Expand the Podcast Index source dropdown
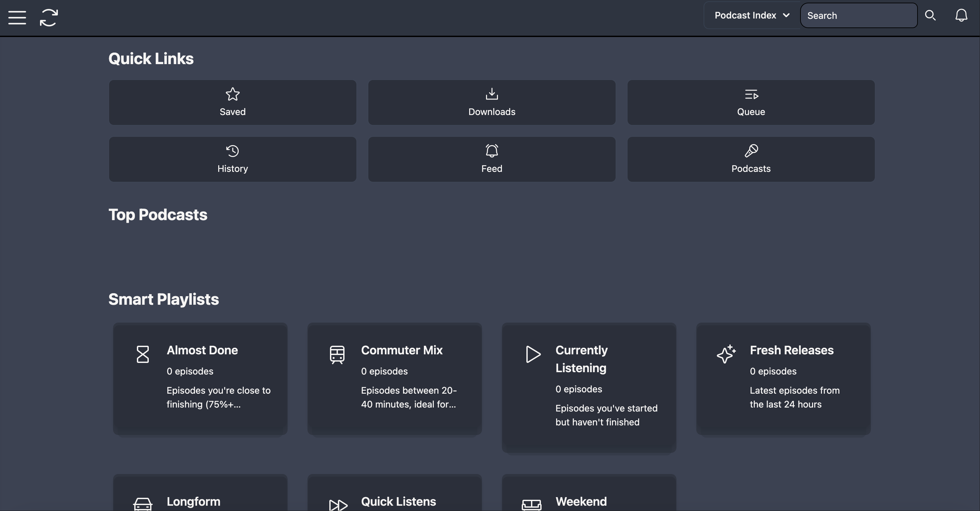This screenshot has height=511, width=980. (x=752, y=16)
